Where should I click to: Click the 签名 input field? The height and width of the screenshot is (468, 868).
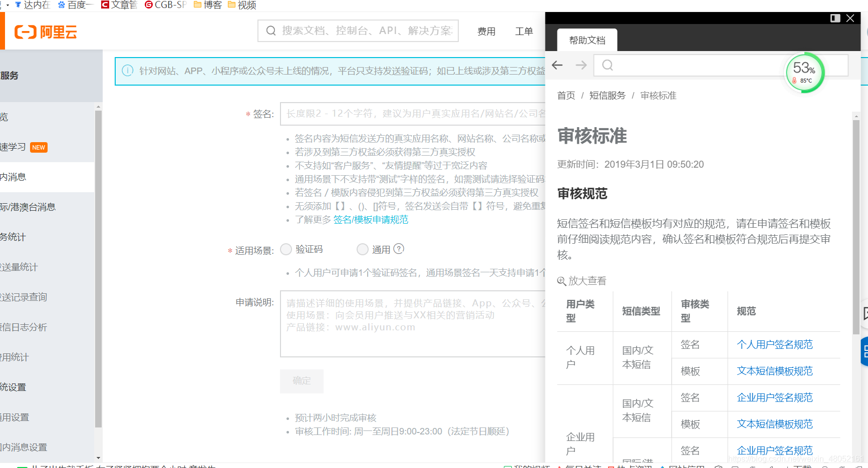pyautogui.click(x=413, y=114)
